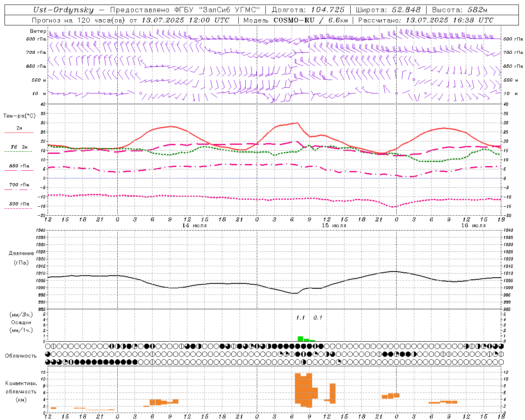This screenshot has width=525, height=420.
Task: Click the 'Высота: 582м' elevation text
Action: pyautogui.click(x=459, y=10)
